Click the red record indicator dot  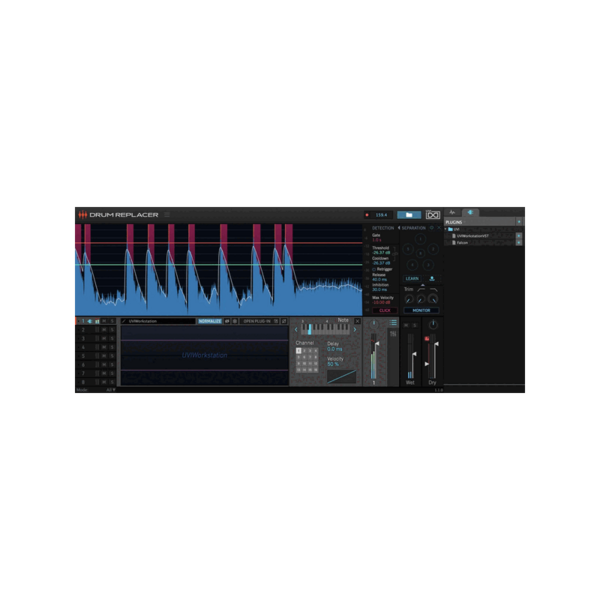[367, 215]
